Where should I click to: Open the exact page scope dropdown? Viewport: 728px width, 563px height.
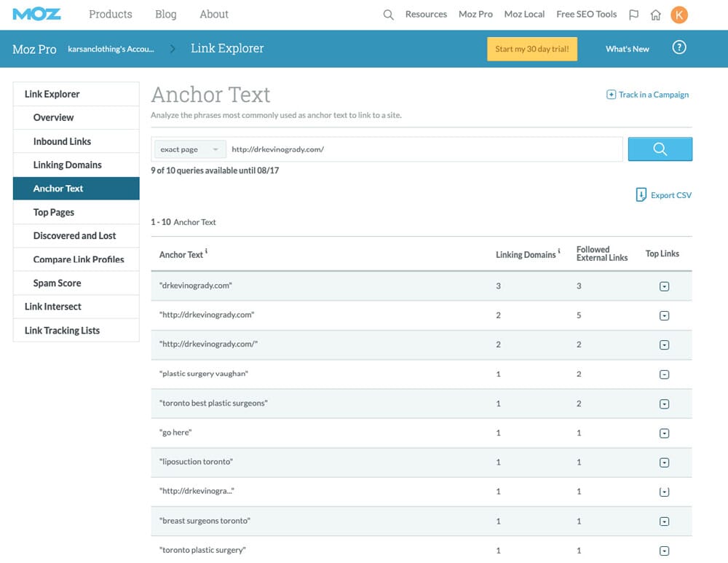[189, 149]
